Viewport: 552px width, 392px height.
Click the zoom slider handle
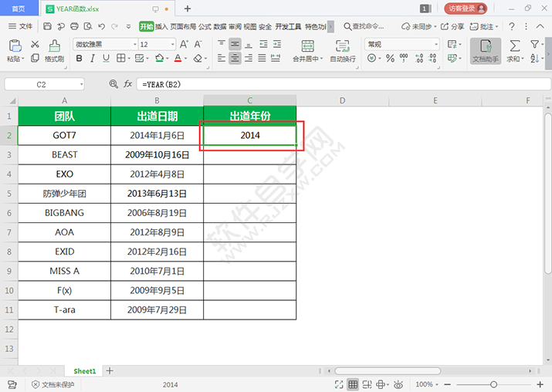493,384
